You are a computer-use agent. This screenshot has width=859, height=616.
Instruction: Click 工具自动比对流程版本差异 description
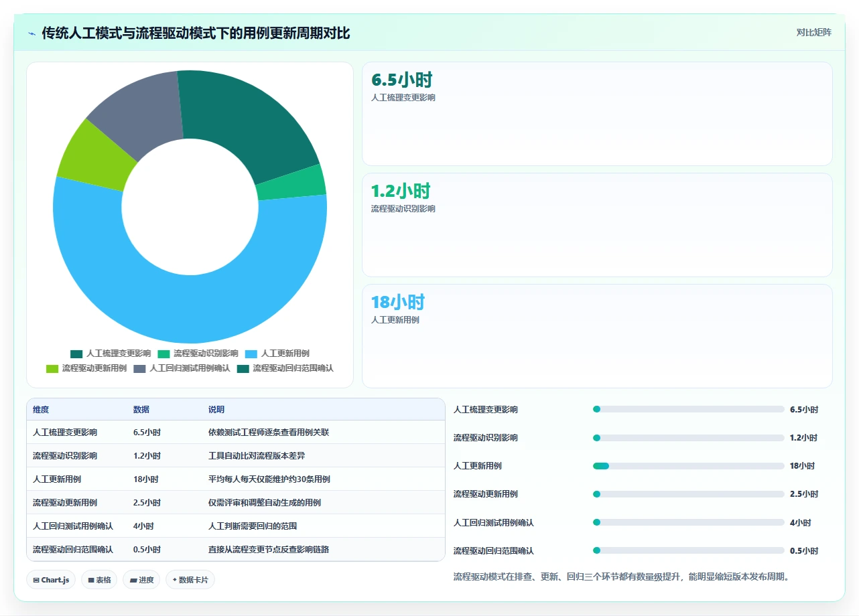(257, 456)
